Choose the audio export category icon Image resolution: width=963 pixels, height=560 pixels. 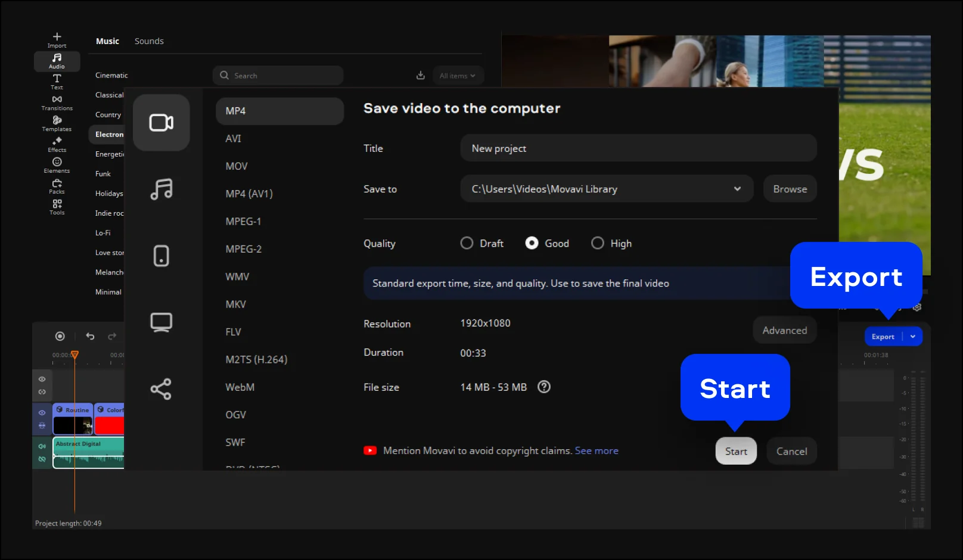pos(161,189)
